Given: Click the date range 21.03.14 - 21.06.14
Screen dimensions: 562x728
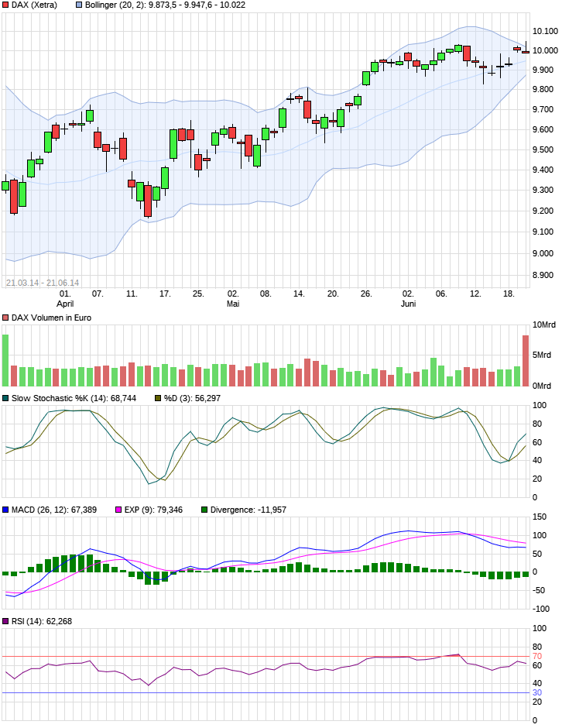Looking at the screenshot, I should (x=43, y=283).
